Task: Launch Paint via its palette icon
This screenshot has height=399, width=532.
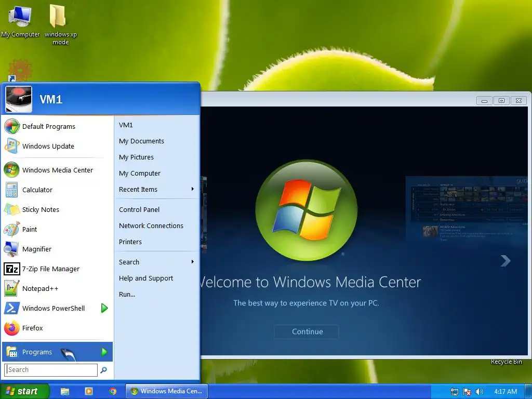Action: coord(12,229)
